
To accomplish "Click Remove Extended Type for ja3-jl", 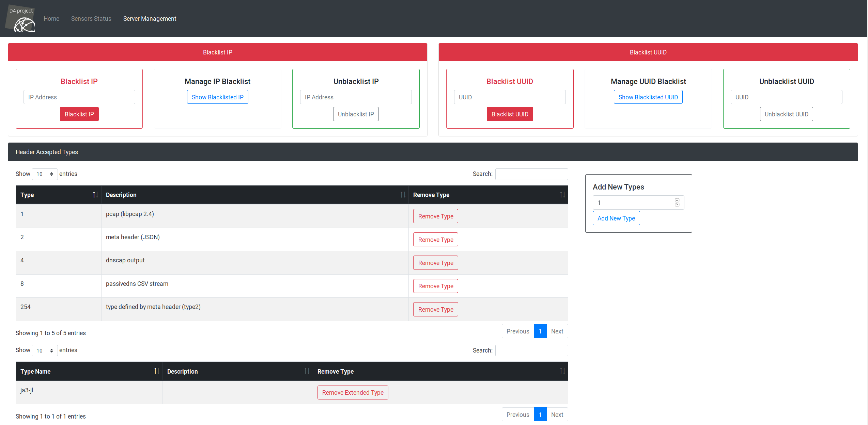I will (x=353, y=392).
